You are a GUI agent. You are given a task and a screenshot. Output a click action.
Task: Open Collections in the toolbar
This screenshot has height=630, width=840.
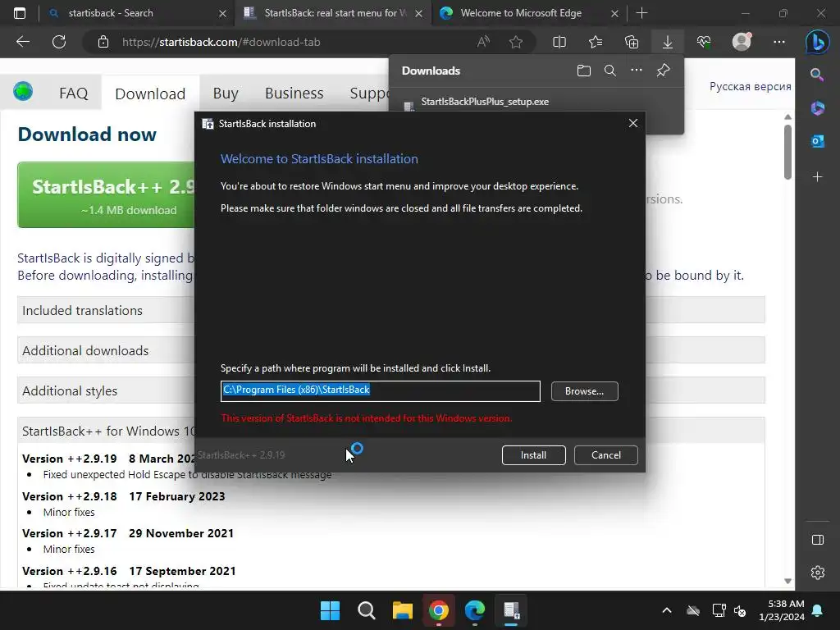632,42
